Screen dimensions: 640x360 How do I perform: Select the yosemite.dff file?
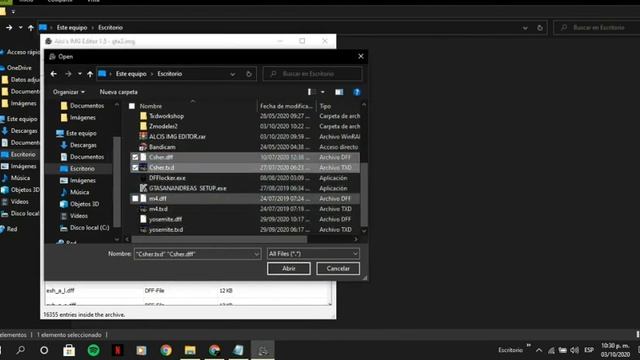tap(165, 219)
